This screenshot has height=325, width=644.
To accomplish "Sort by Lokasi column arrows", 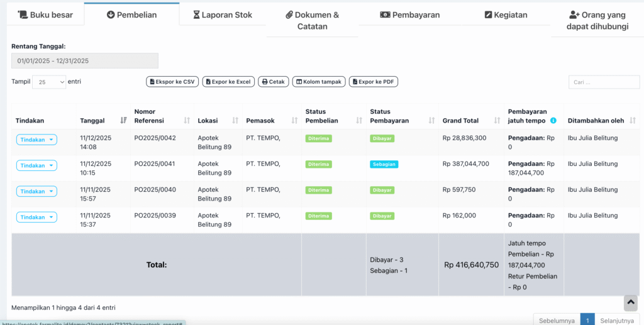I will click(x=235, y=121).
